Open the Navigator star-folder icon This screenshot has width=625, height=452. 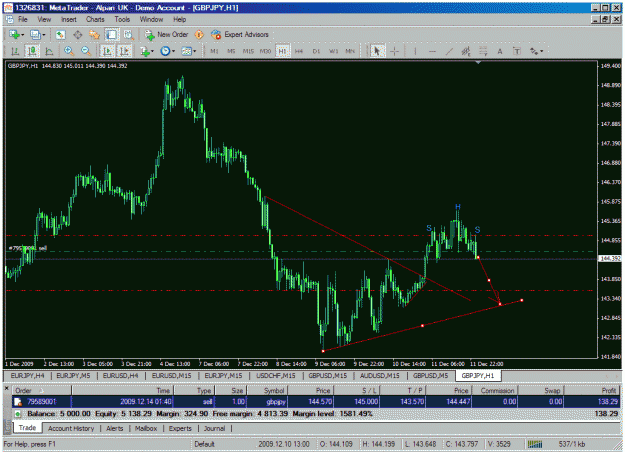pos(94,35)
